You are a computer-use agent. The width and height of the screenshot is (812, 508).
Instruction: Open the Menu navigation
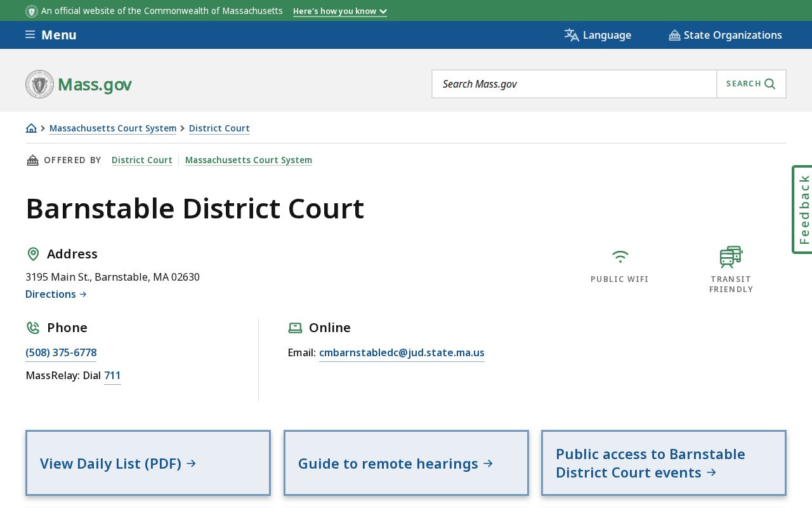point(51,35)
